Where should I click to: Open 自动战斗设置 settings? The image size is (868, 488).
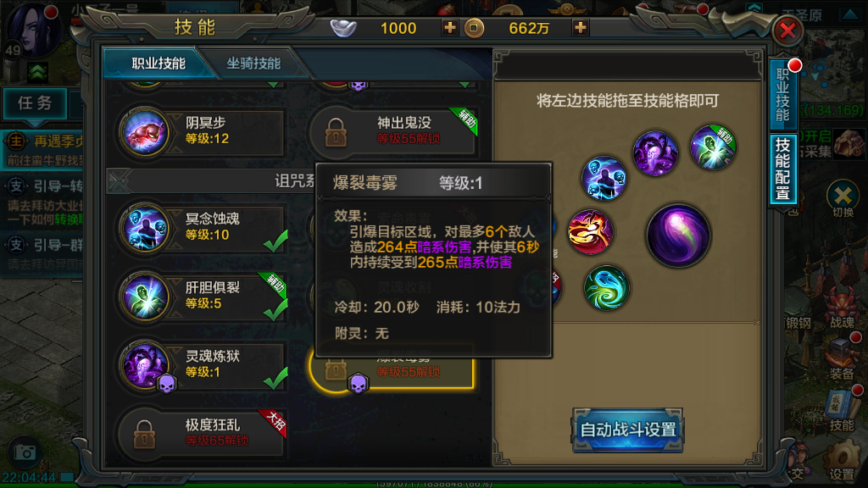coord(628,430)
